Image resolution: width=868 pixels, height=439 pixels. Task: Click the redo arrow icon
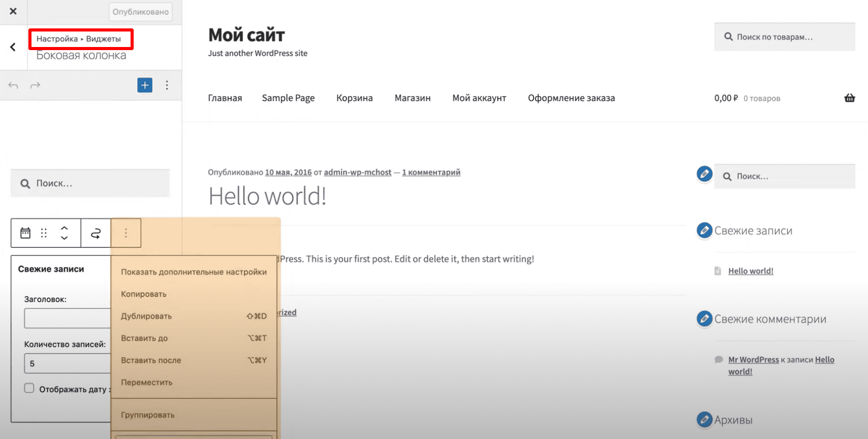point(35,85)
